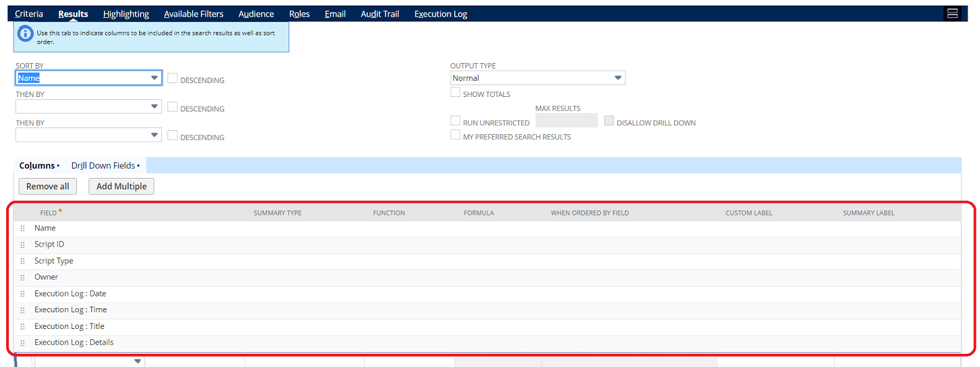Grab the drag handle for Script ID row
Screen dimensions: 980x367
point(23,244)
